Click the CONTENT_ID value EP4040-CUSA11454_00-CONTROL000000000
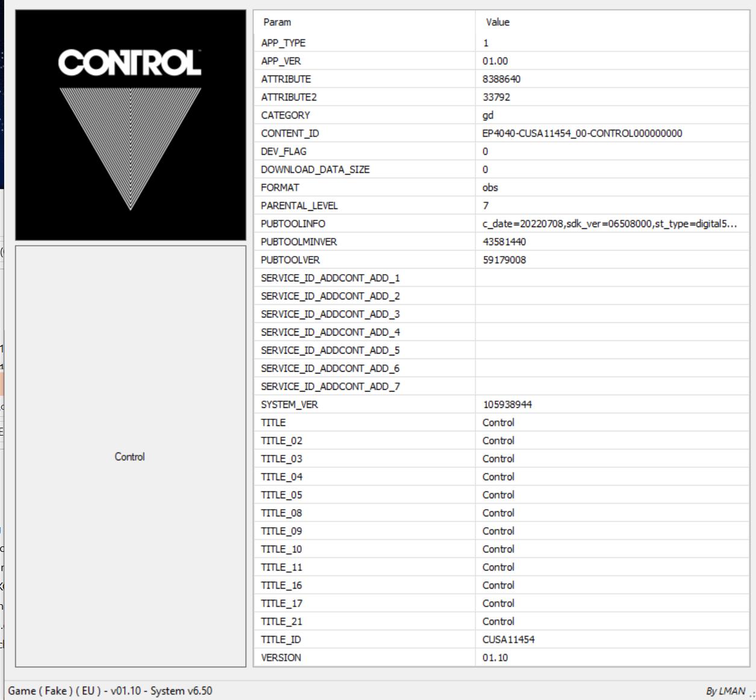The image size is (756, 700). pyautogui.click(x=582, y=133)
